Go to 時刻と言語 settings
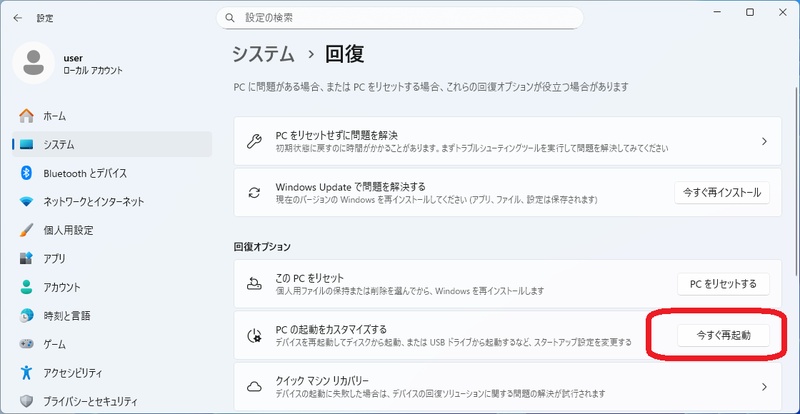The height and width of the screenshot is (414, 800). click(x=112, y=316)
